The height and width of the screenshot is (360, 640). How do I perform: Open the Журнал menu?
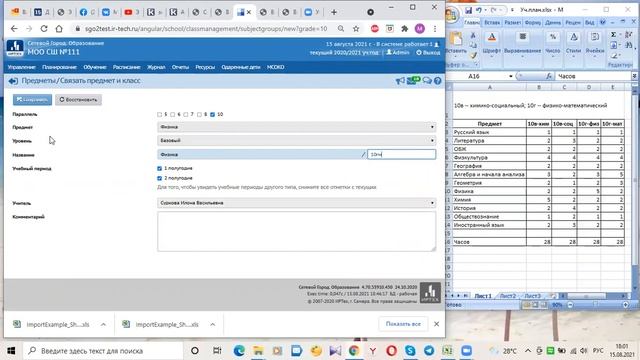coord(156,67)
